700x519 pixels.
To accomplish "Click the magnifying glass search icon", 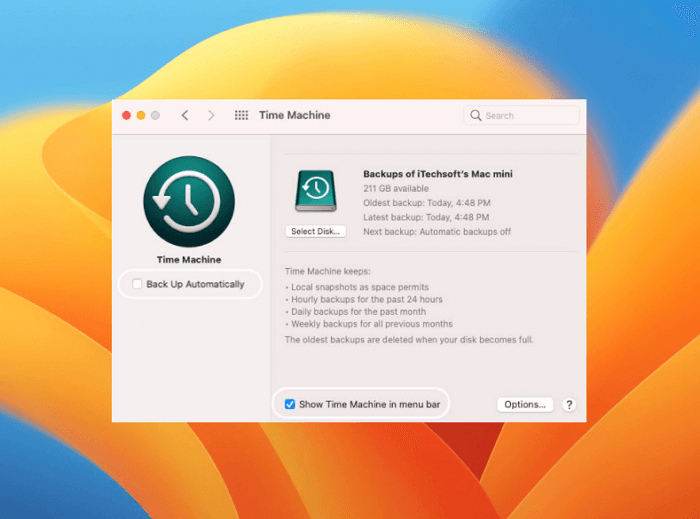I will click(476, 115).
